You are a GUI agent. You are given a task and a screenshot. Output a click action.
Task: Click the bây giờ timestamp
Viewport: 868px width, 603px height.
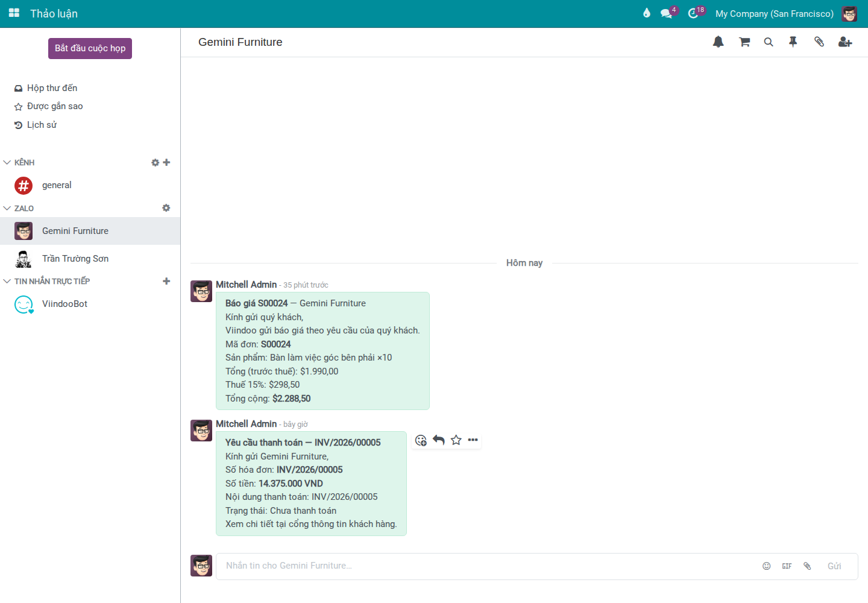pyautogui.click(x=295, y=425)
